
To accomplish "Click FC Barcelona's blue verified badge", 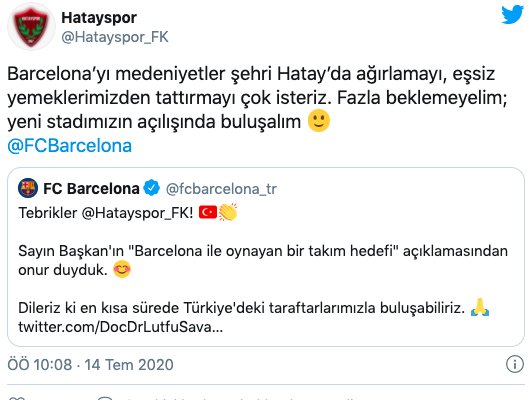I will point(151,188).
